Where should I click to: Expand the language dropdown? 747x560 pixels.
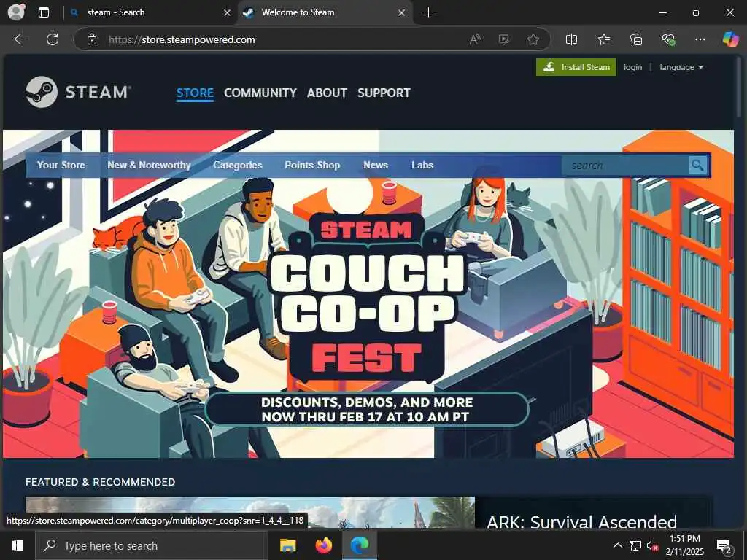[681, 67]
